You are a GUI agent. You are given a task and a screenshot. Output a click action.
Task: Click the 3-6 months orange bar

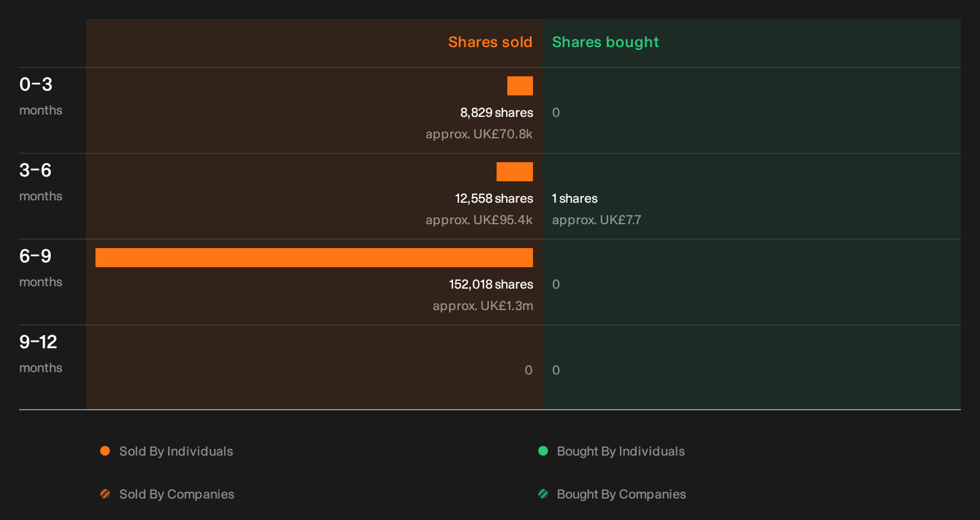[x=514, y=172]
